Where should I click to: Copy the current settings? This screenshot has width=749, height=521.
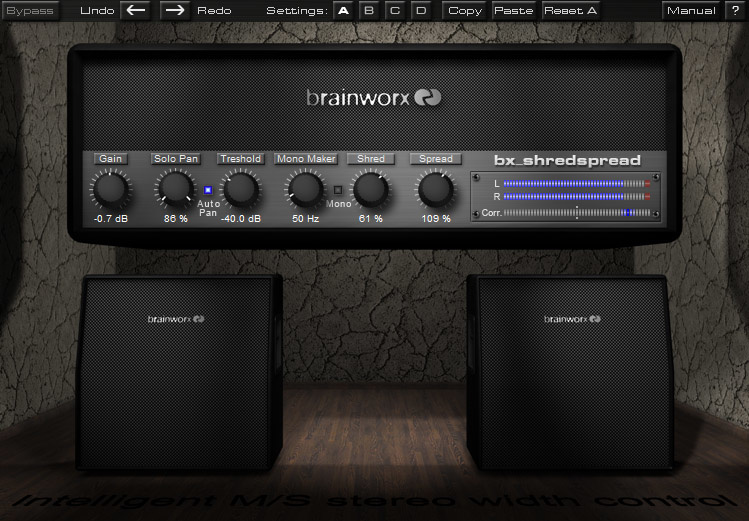(x=464, y=11)
